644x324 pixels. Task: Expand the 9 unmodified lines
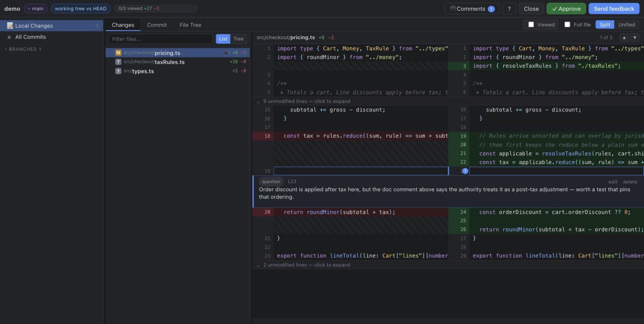coord(448,101)
